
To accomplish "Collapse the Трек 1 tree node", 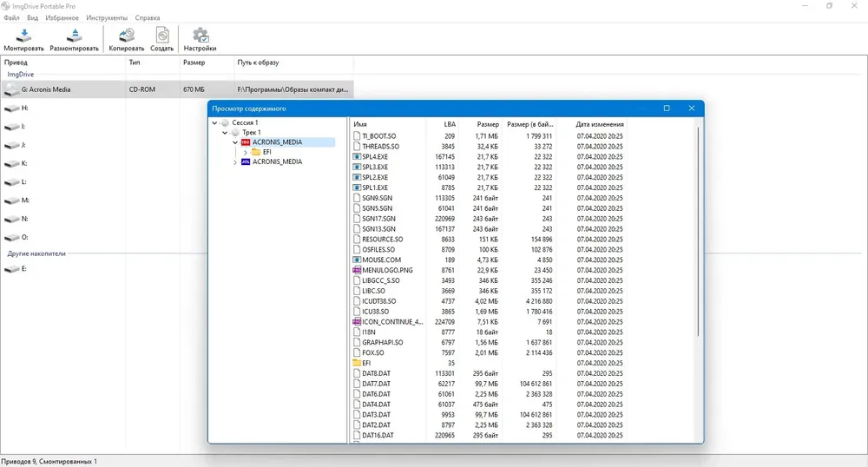I will [225, 133].
